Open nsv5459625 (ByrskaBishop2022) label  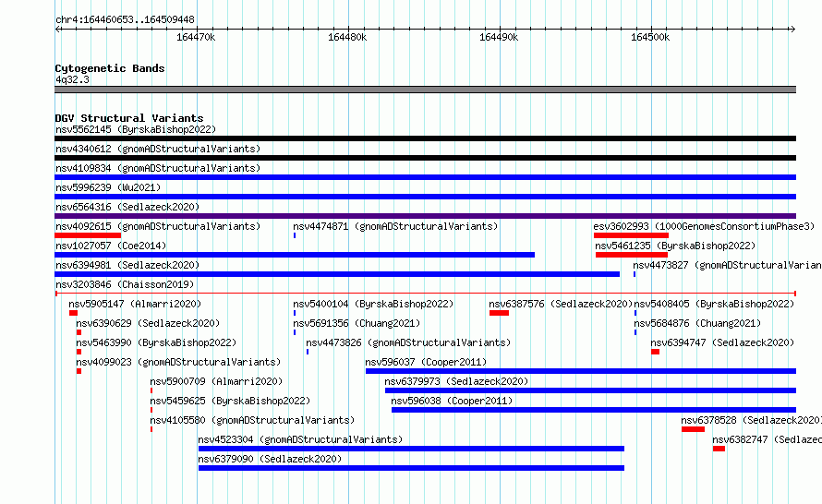(230, 401)
